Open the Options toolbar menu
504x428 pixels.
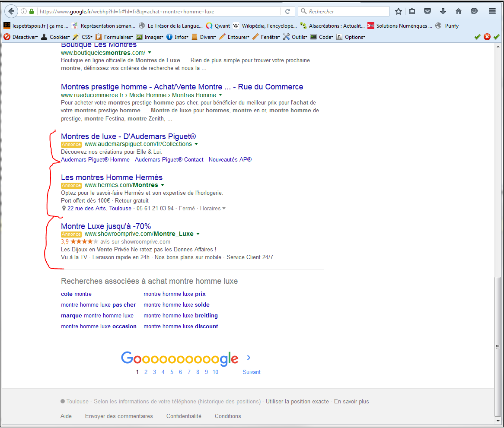[x=351, y=37]
